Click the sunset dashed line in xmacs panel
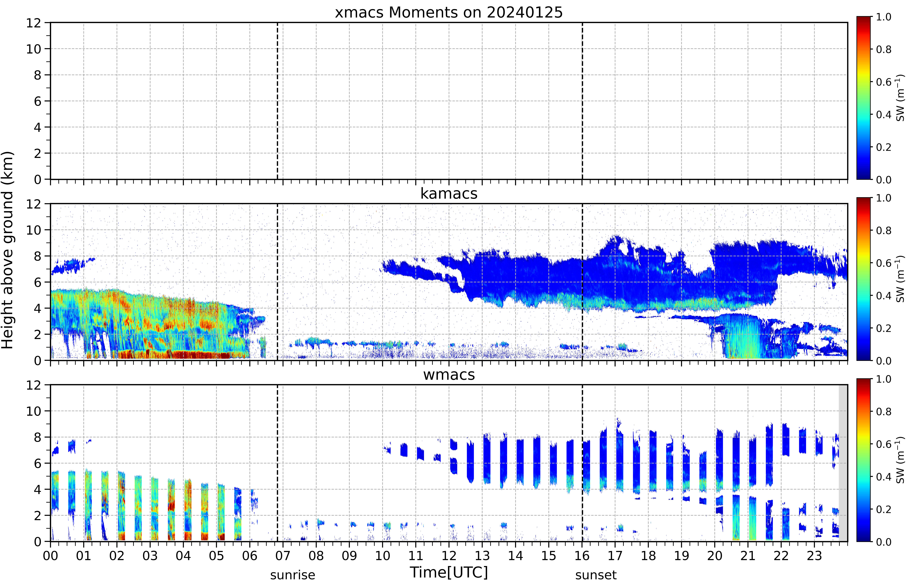This screenshot has width=912, height=588. 582,101
